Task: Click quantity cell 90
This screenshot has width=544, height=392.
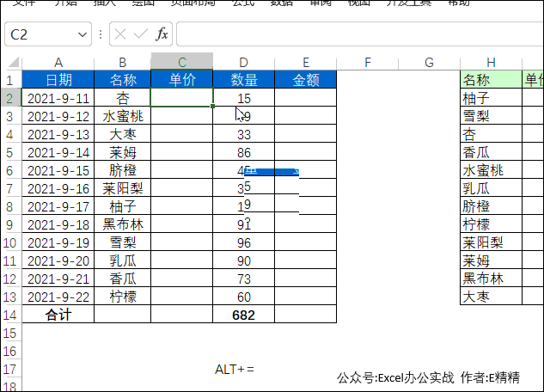Action: point(243,260)
